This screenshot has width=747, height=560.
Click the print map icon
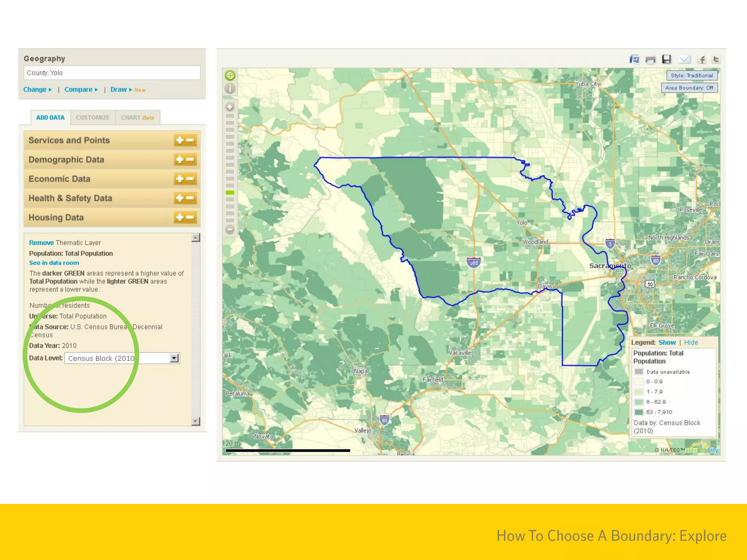pos(650,59)
